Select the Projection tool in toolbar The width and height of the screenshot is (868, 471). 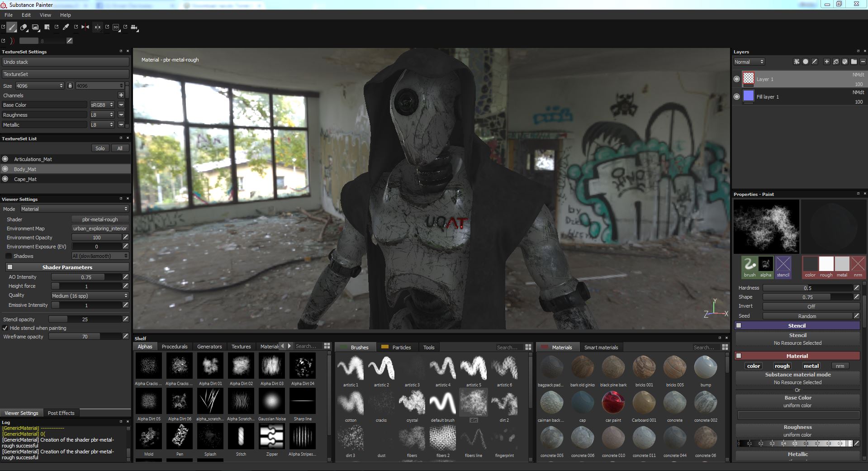pyautogui.click(x=35, y=28)
